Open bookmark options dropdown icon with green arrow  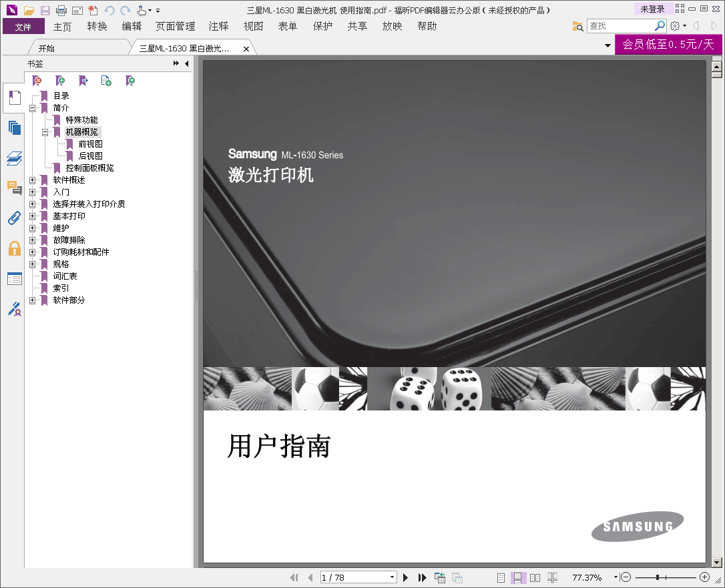[x=130, y=81]
